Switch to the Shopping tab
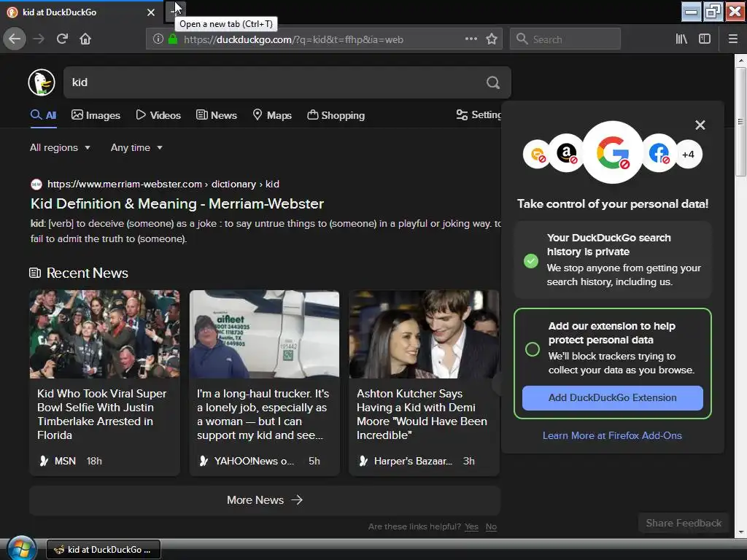 336,115
